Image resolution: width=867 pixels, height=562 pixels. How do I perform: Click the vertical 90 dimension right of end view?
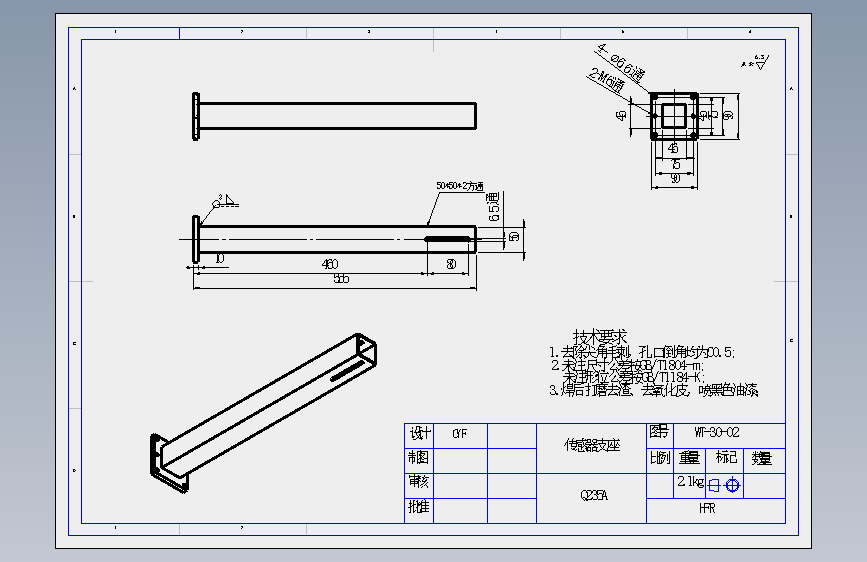728,115
